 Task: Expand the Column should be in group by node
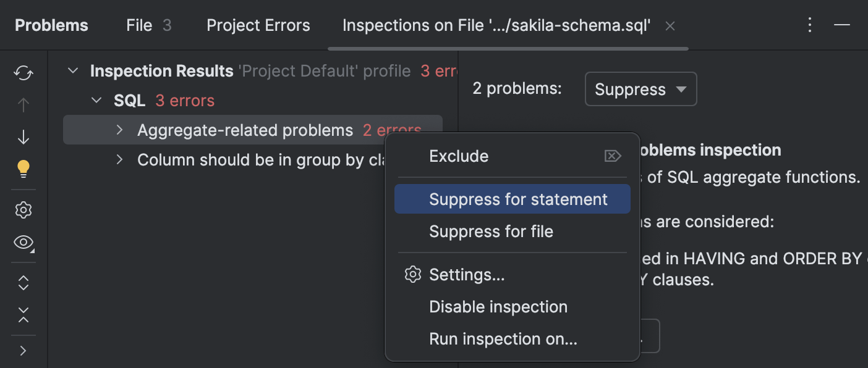coord(119,159)
